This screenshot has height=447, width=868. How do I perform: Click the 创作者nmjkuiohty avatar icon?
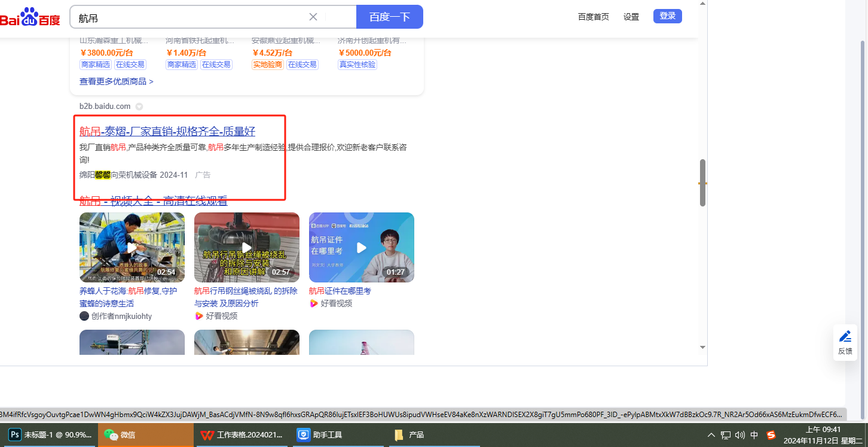click(x=84, y=316)
